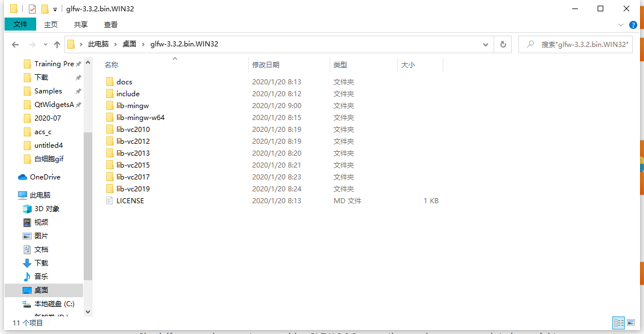644x334 pixels.
Task: Open the 主页 ribbon tab
Action: tap(51, 25)
